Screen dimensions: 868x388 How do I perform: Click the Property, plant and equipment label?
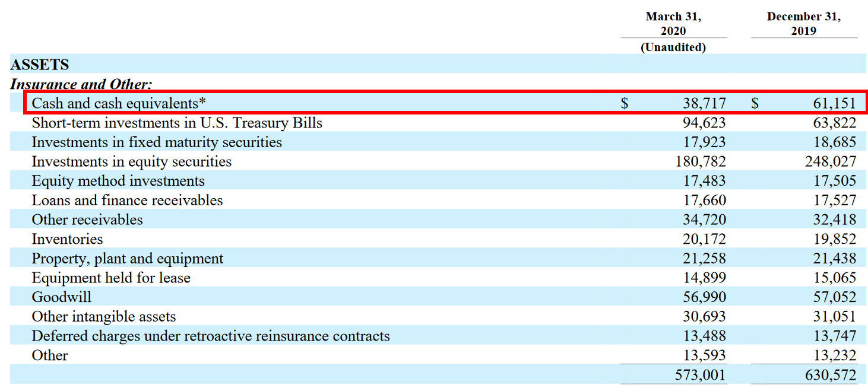click(x=128, y=259)
